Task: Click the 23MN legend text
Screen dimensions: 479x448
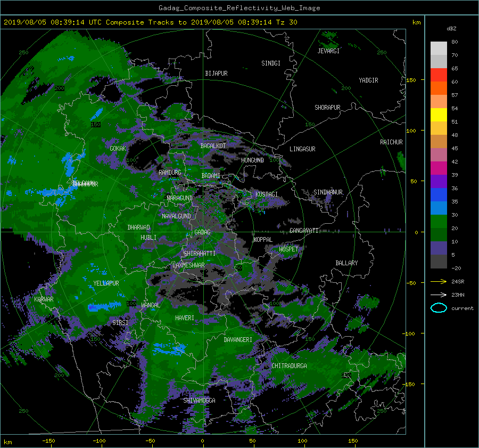Action: 458,295
